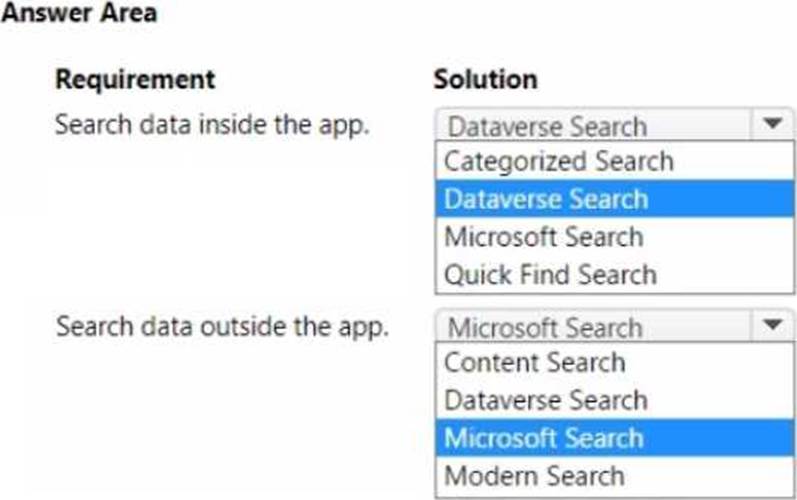Click the Answer Area heading

point(81,14)
